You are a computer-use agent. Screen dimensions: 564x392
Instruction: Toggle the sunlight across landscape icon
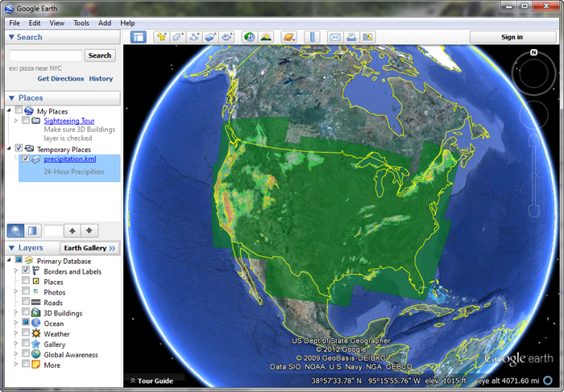[x=265, y=37]
